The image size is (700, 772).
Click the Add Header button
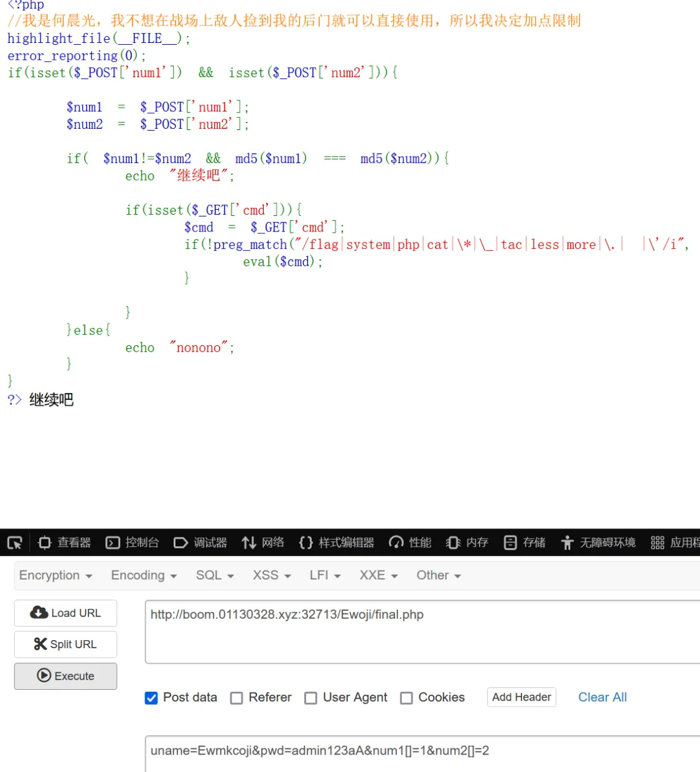click(x=521, y=697)
